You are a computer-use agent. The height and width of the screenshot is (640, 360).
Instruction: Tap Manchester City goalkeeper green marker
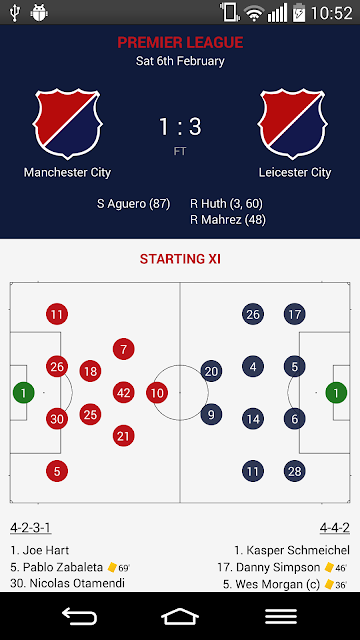[23, 393]
